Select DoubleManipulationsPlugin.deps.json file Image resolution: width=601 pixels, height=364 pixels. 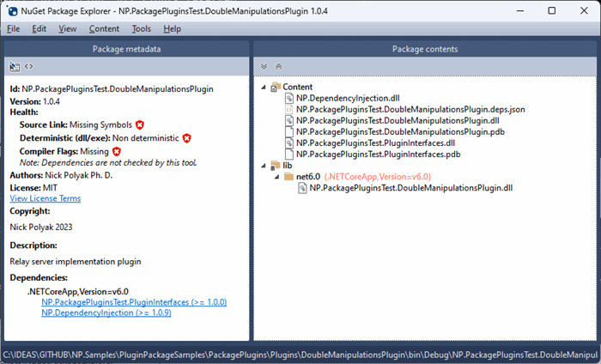[x=410, y=110]
